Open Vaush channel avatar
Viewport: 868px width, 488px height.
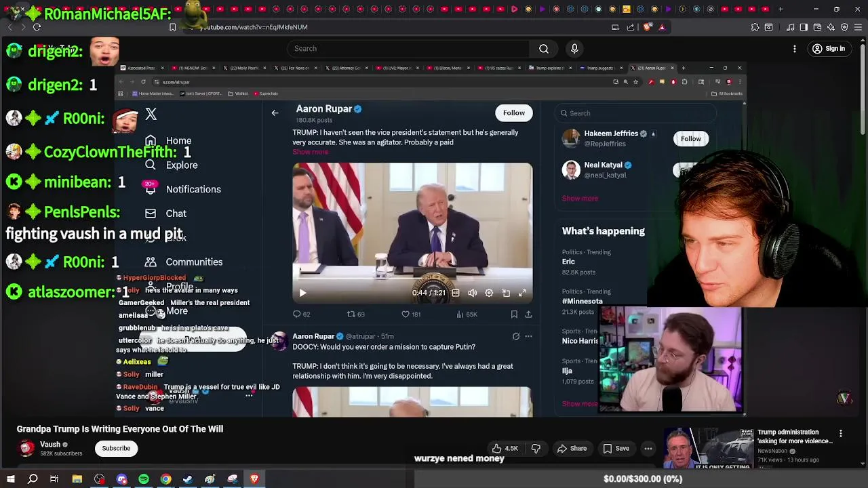pos(26,448)
